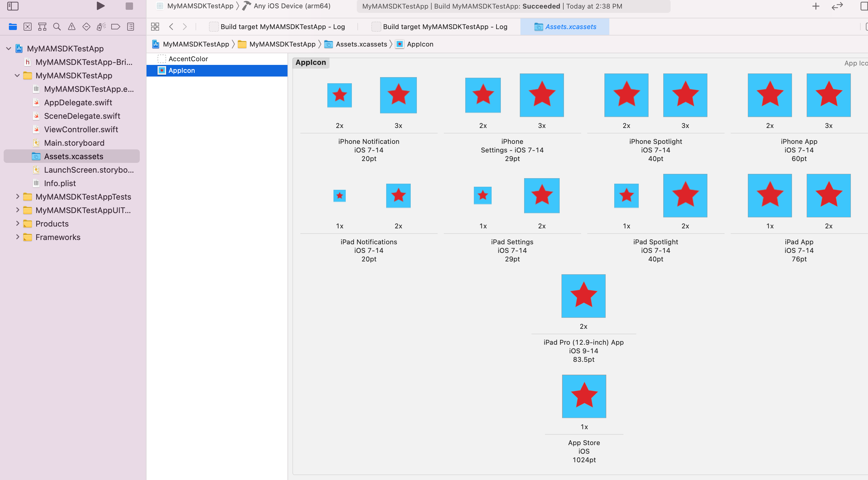Open the Report navigator icon
The height and width of the screenshot is (480, 868).
[131, 27]
